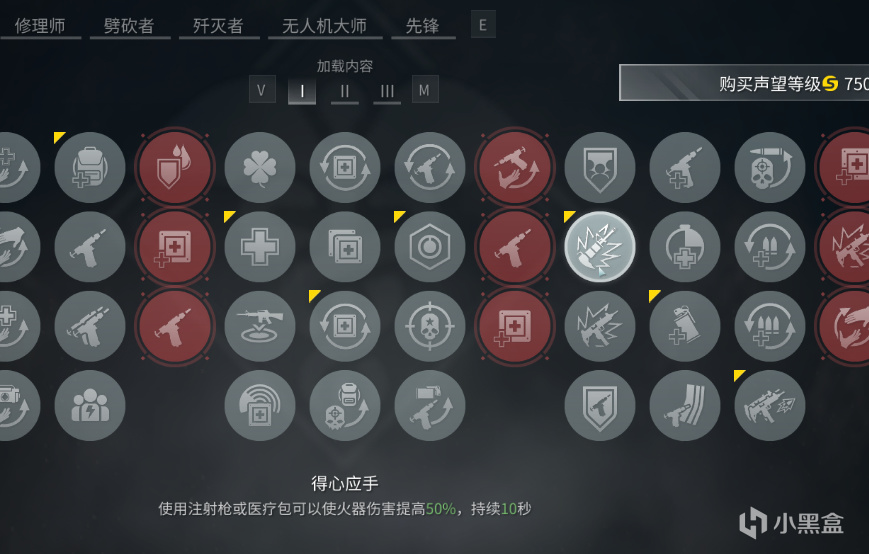Switch to loadout III

(387, 91)
